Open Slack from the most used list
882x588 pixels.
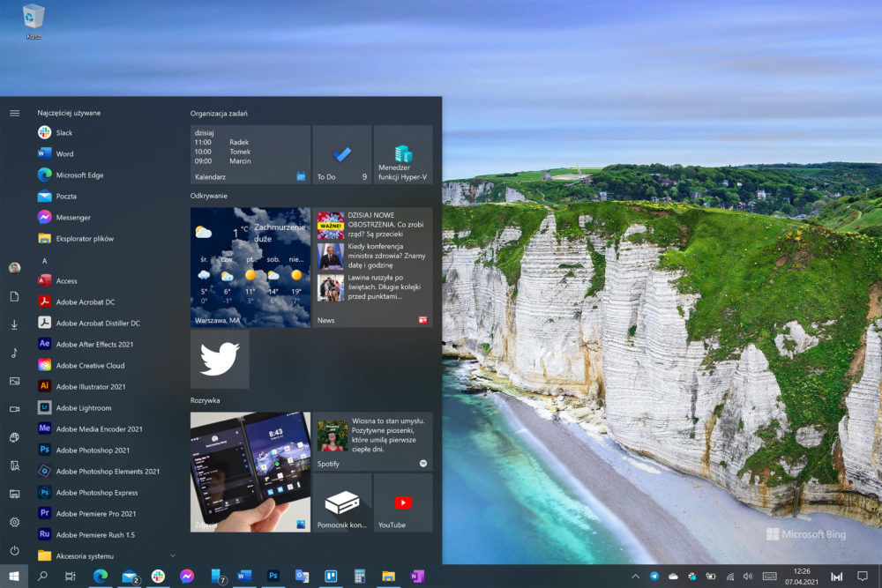(64, 132)
